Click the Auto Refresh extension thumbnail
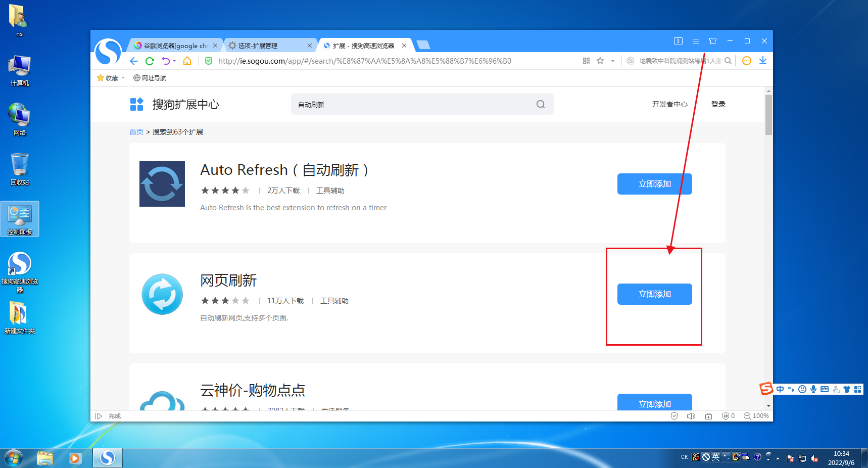 [162, 184]
